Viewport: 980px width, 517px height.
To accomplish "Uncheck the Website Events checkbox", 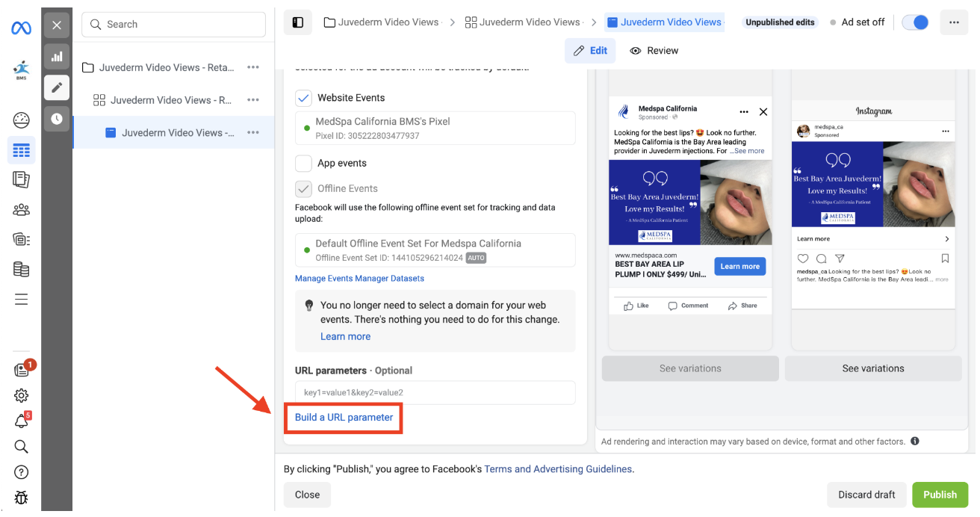I will point(303,98).
